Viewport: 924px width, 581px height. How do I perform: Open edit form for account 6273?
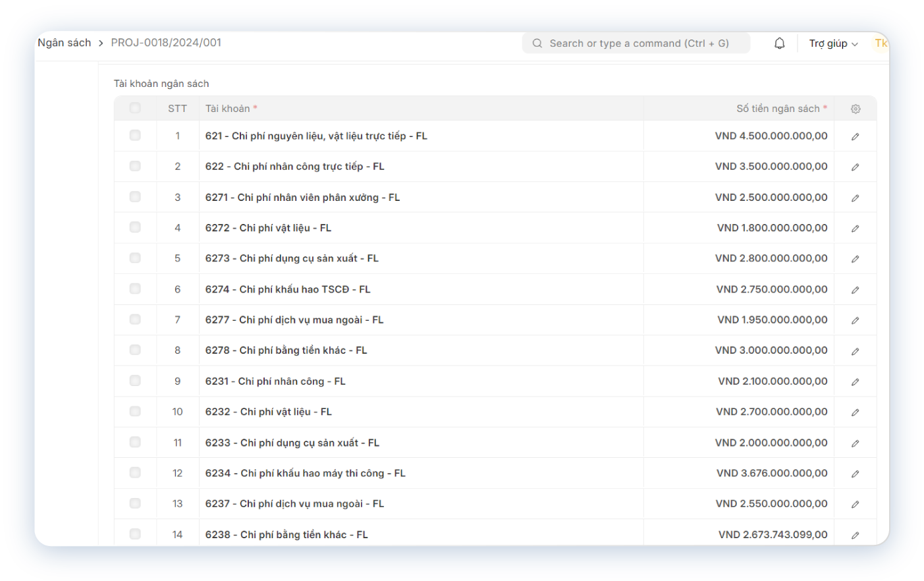pos(855,259)
